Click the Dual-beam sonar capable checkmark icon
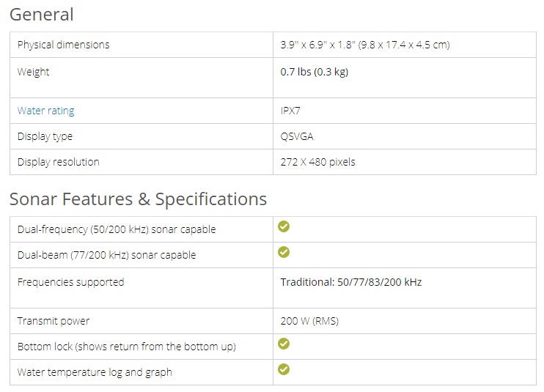Image resolution: width=544 pixels, height=392 pixels. click(x=284, y=252)
